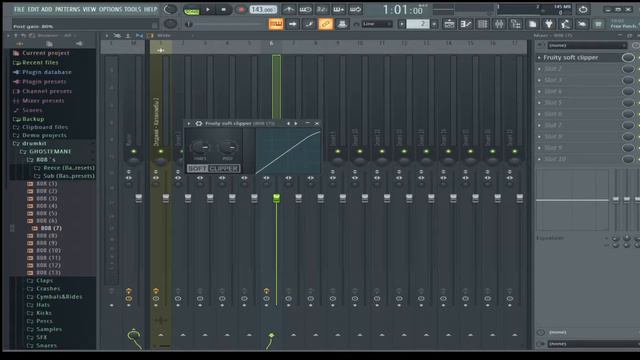The height and width of the screenshot is (360, 640).
Task: Open Fruity soft clipper plugin options arrow
Action: (x=189, y=123)
